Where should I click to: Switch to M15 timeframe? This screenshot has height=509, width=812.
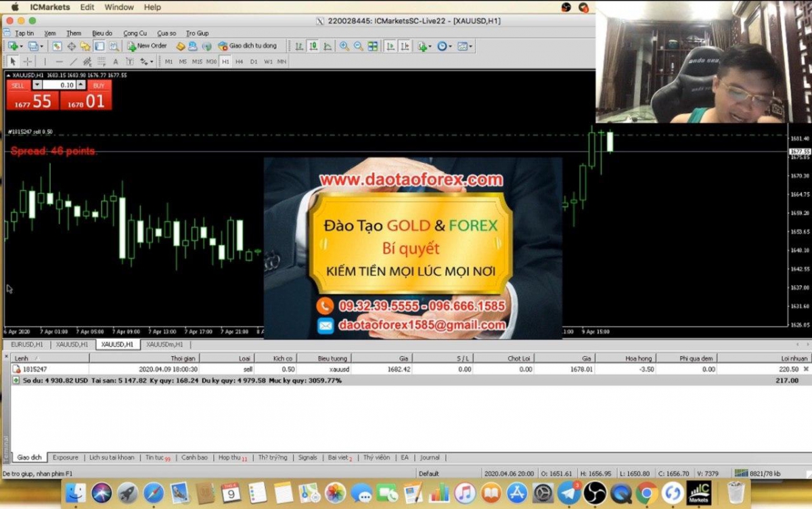(x=197, y=62)
